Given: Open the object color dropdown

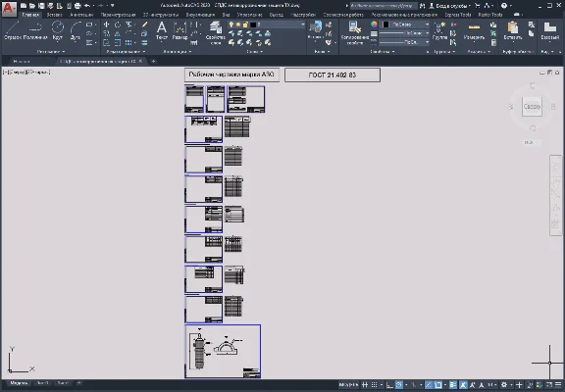Looking at the screenshot, I should [x=406, y=24].
